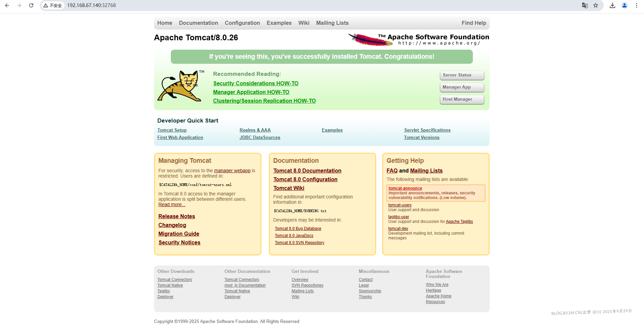Click the Tomcat cat logo image
This screenshot has height=332, width=644.
180,86
